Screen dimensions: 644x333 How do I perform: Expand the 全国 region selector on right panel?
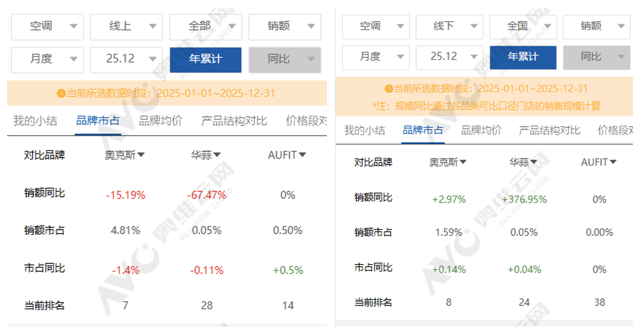pos(523,27)
